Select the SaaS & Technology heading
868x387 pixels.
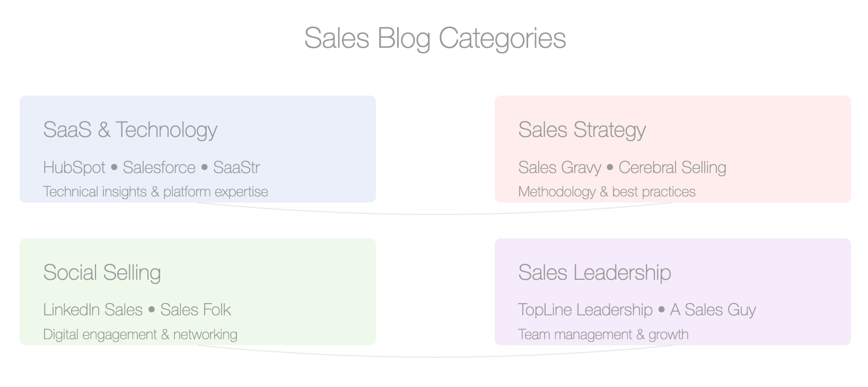click(x=130, y=130)
